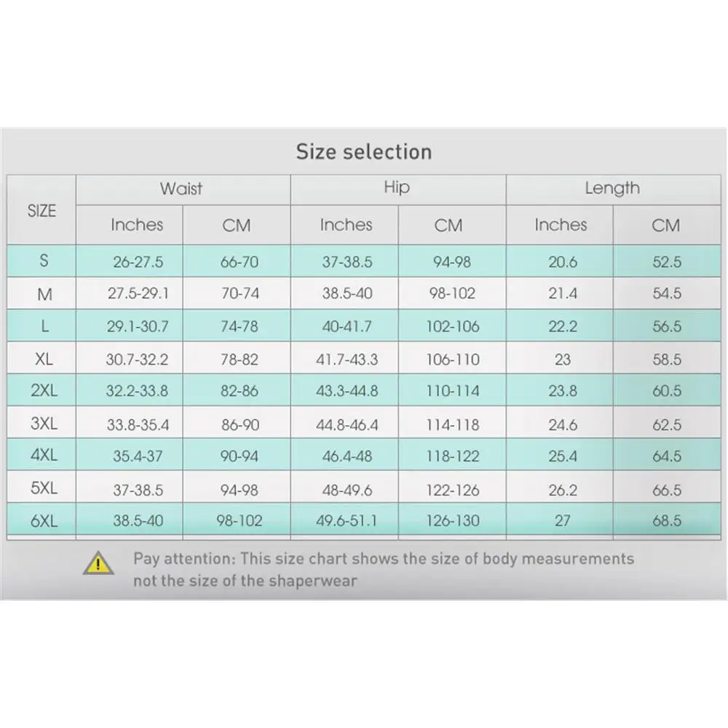Select the M size row label

[x=44, y=294]
